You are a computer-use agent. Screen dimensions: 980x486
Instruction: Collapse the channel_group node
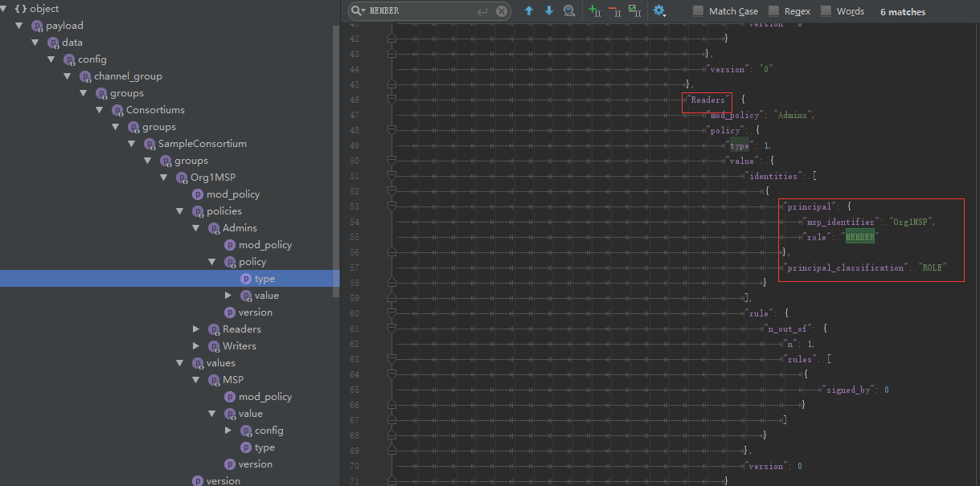[x=68, y=76]
